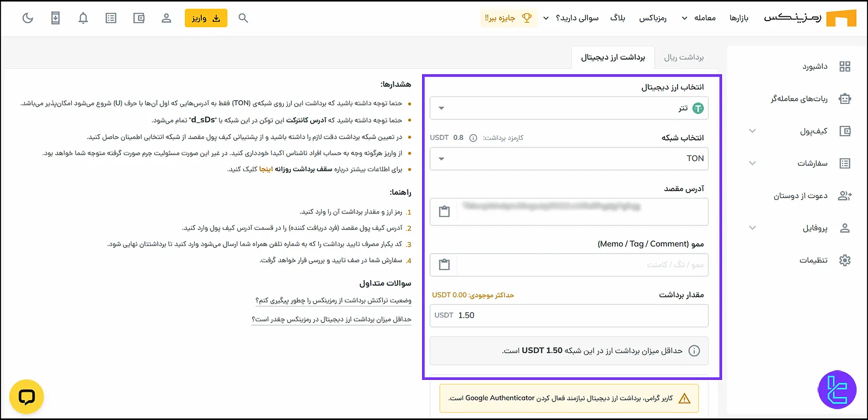Viewport: 868px width, 420px height.
Task: Toggle dark mode moon icon
Action: coord(28,18)
